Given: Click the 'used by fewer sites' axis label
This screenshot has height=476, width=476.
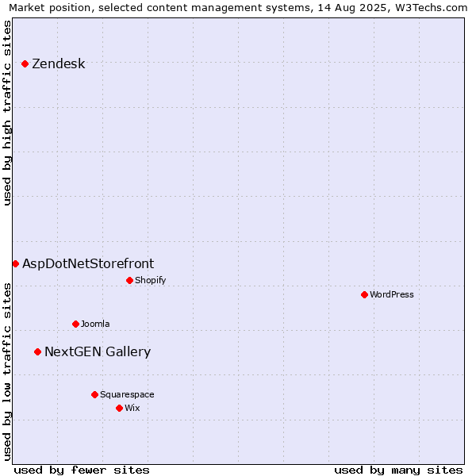Looking at the screenshot, I should pyautogui.click(x=82, y=470).
